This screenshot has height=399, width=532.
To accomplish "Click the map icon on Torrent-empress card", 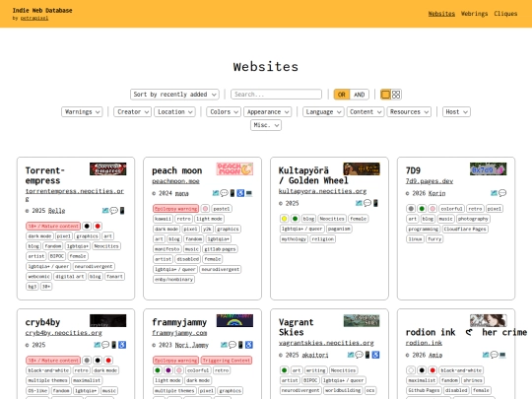I will (x=105, y=211).
